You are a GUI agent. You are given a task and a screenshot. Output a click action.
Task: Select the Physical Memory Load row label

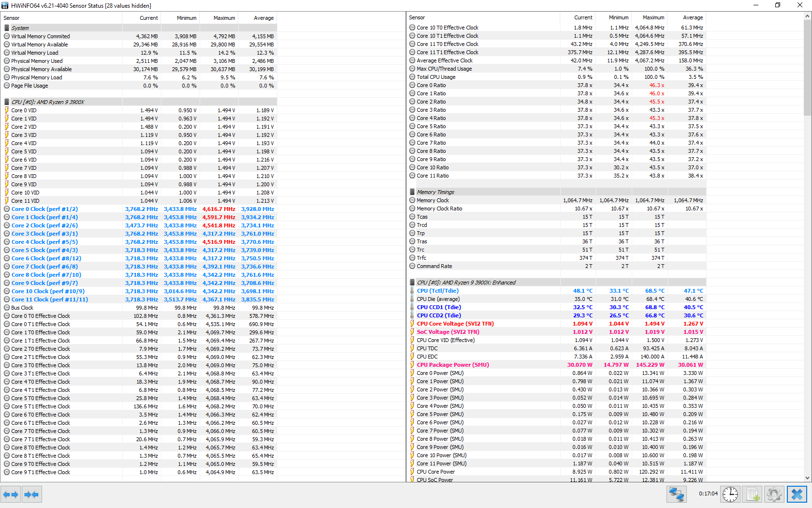click(x=37, y=77)
